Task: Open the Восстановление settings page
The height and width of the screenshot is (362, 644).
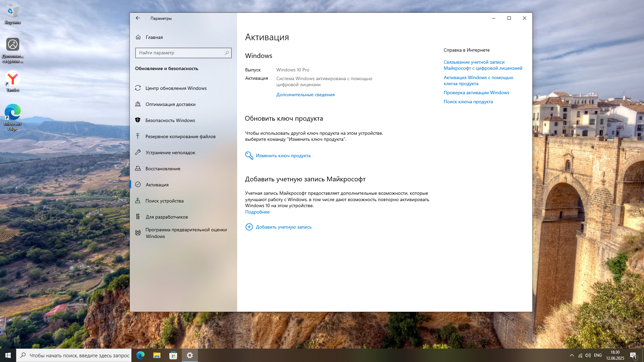Action: tap(163, 169)
